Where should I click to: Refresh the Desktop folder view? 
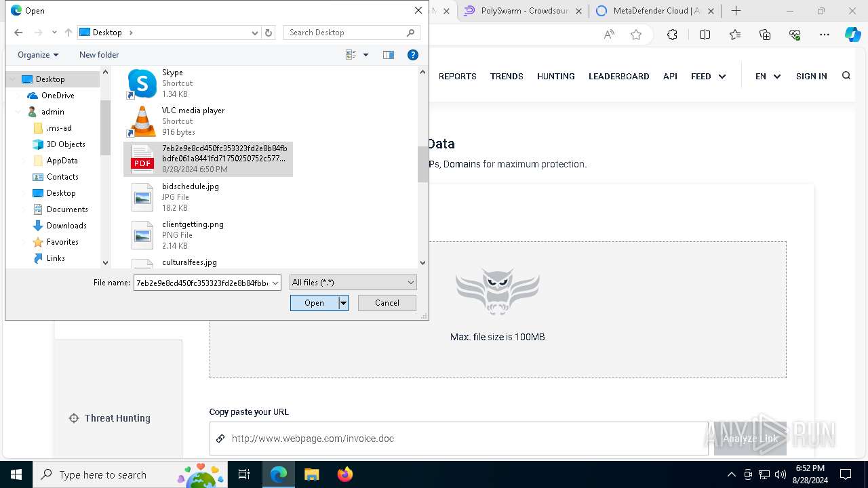[269, 33]
